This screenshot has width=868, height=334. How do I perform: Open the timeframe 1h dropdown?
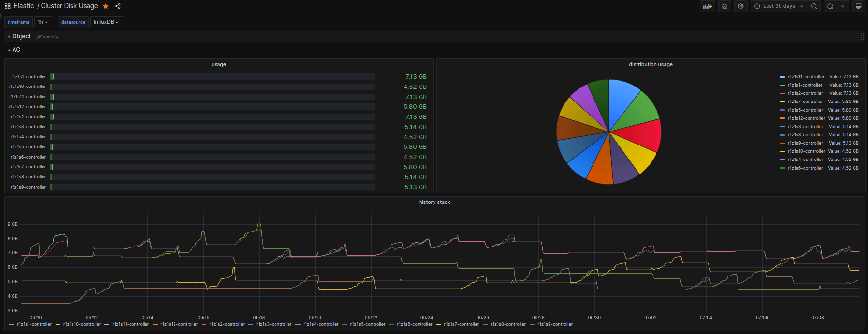[x=43, y=22]
